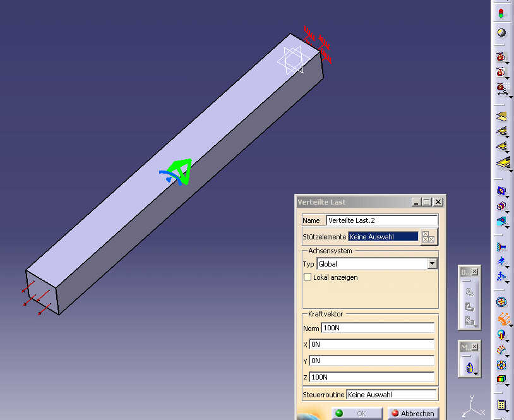Click the top greyed icon in B. toolbar
Screen dimensions: 514x420
[x=470, y=292]
